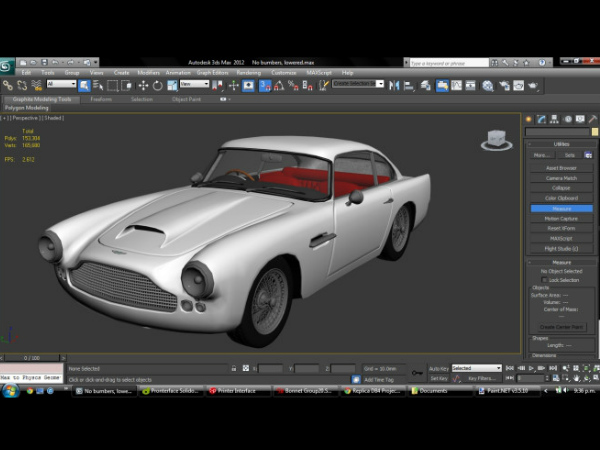Collapse the Utilities rollout
Viewport: 600px width, 450px height.
point(560,144)
